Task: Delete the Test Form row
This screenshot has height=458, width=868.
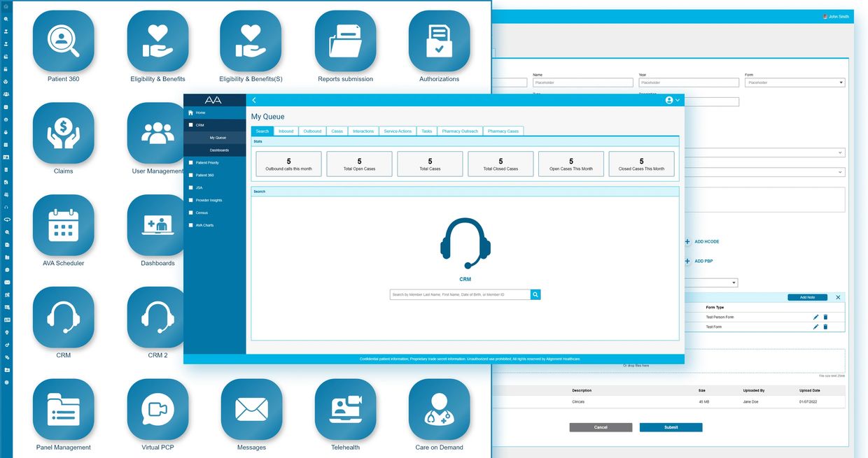Action: (x=825, y=327)
